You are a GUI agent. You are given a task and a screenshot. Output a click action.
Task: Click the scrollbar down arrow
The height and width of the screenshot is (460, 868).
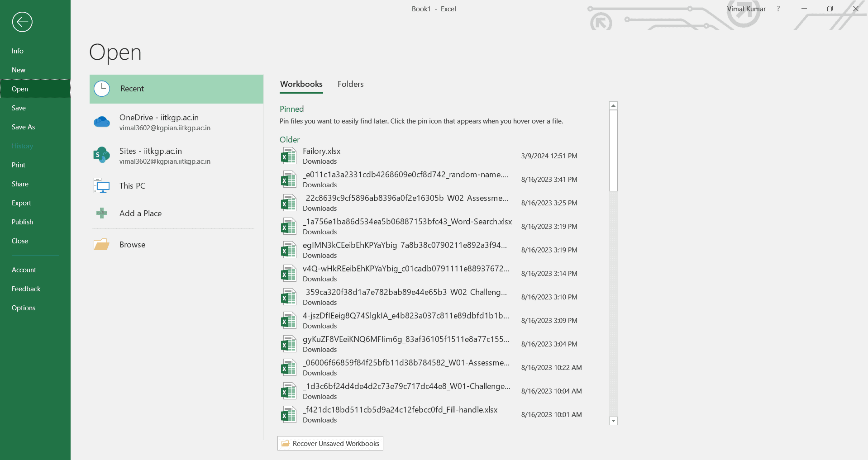pos(613,421)
